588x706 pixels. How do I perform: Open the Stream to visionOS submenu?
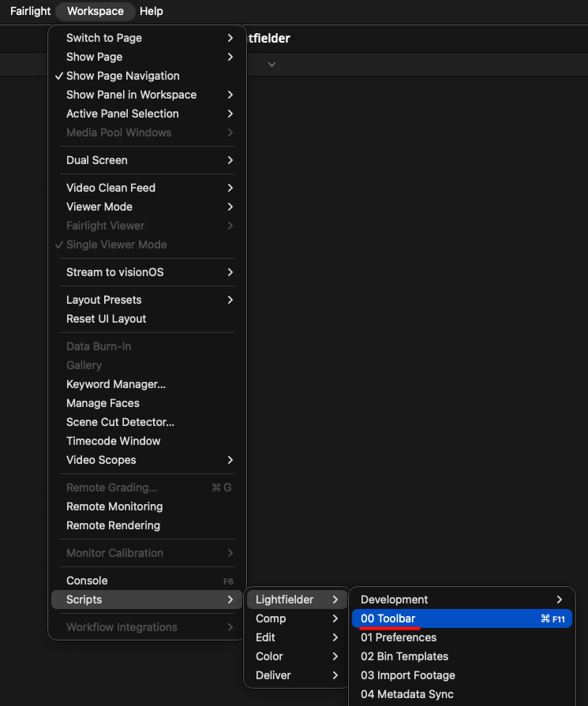[x=147, y=272]
